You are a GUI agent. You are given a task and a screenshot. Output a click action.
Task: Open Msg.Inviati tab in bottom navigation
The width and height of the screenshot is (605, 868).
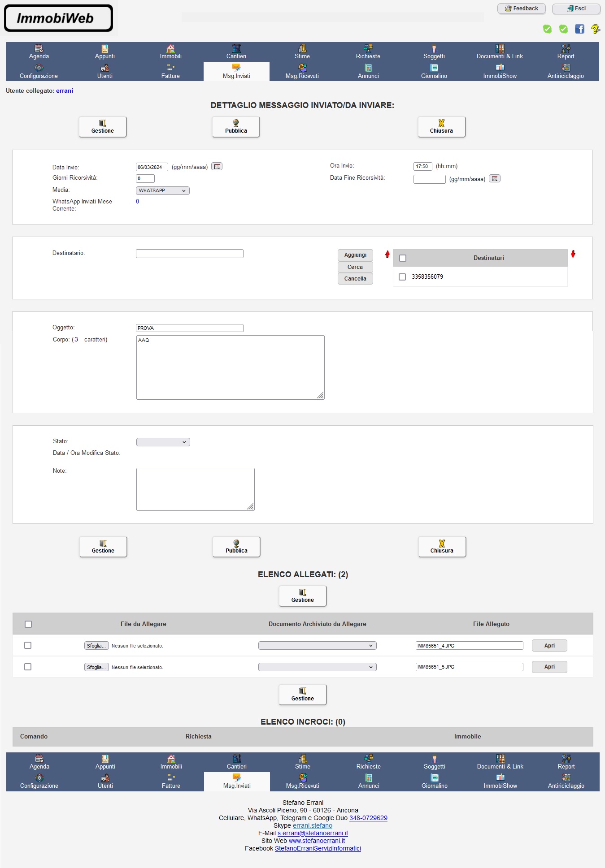click(237, 782)
